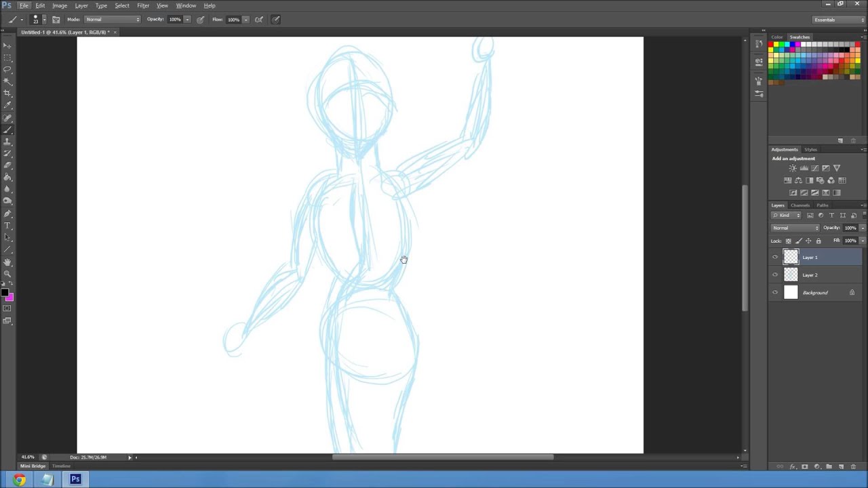Toggle lock all for layer
Viewport: 868px width, 488px height.
click(818, 241)
